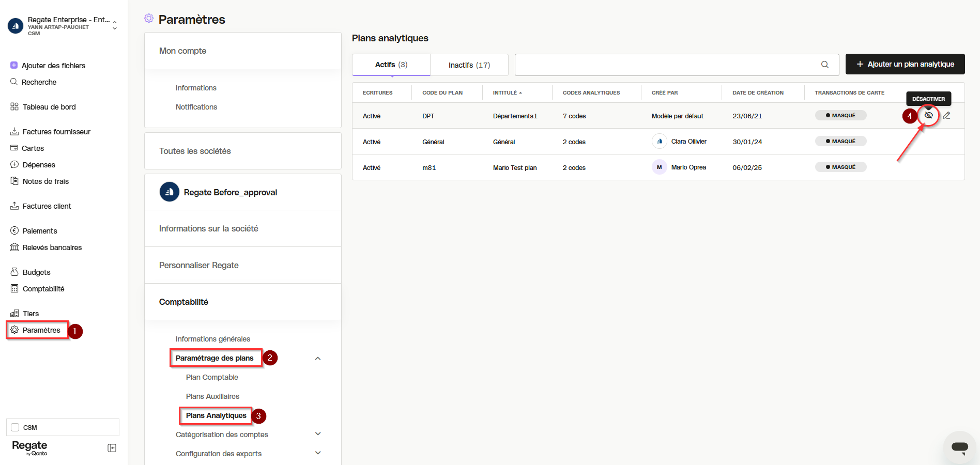The width and height of the screenshot is (980, 465).
Task: Expand the Mon compte section
Action: point(243,51)
